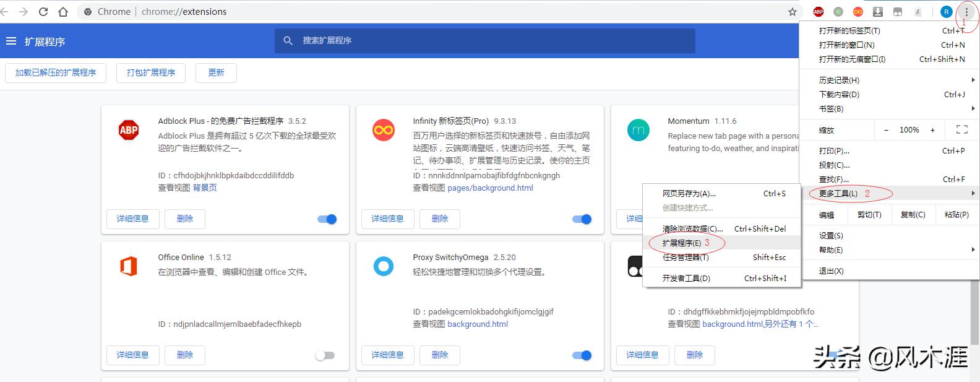This screenshot has height=382, width=980.
Task: Disable the Infinity 新标签页 extension toggle
Action: tap(582, 219)
